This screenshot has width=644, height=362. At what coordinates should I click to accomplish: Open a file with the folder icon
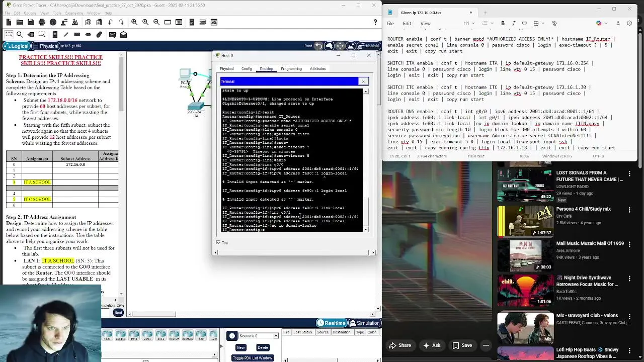(x=20, y=22)
